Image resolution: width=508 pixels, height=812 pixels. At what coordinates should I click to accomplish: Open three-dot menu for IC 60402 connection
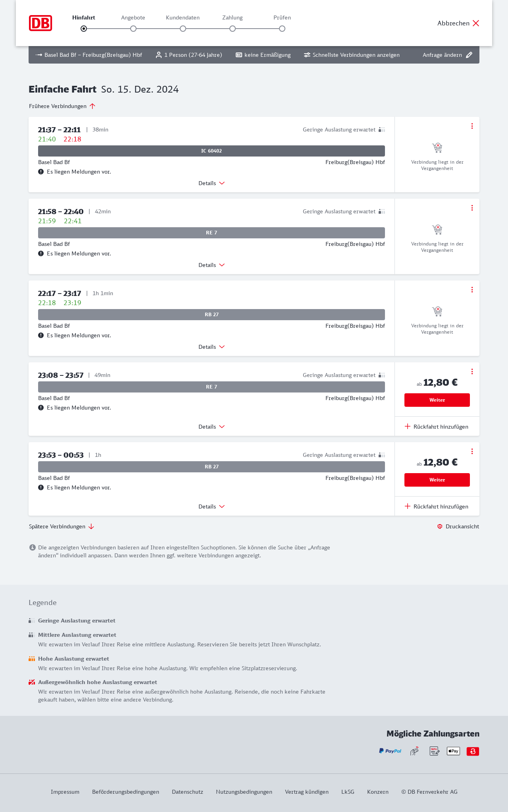(x=472, y=126)
